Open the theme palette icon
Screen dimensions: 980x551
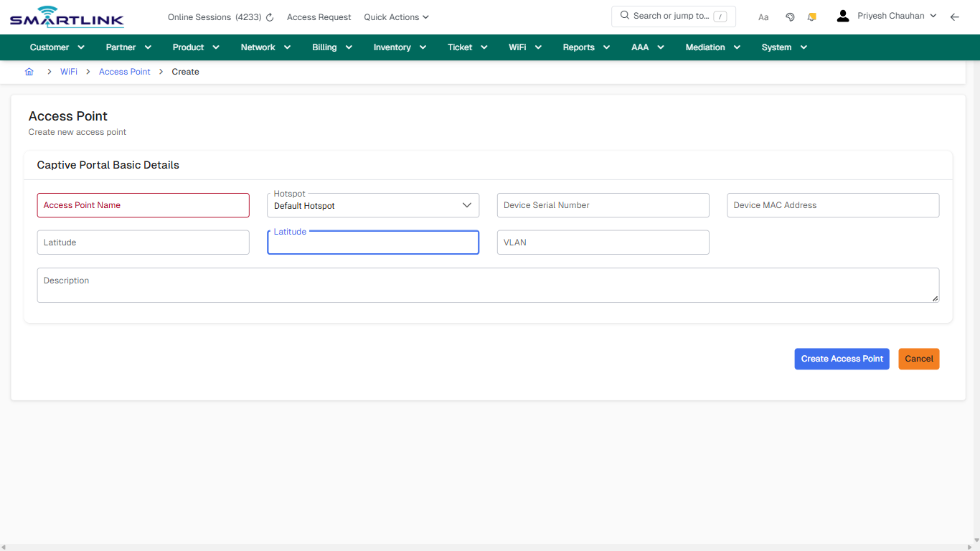[x=790, y=16]
